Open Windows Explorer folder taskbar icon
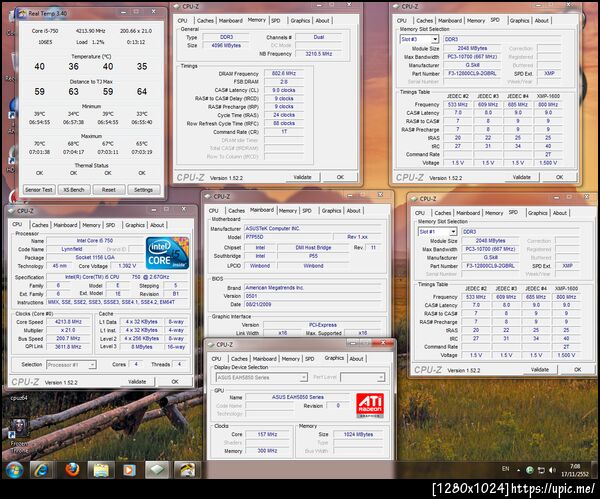This screenshot has height=499, width=600. pyautogui.click(x=101, y=470)
